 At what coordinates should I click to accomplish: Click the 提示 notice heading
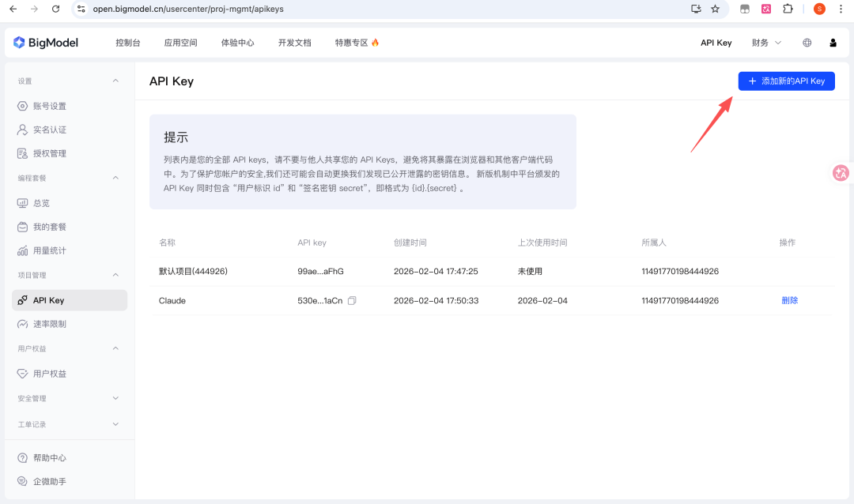176,137
